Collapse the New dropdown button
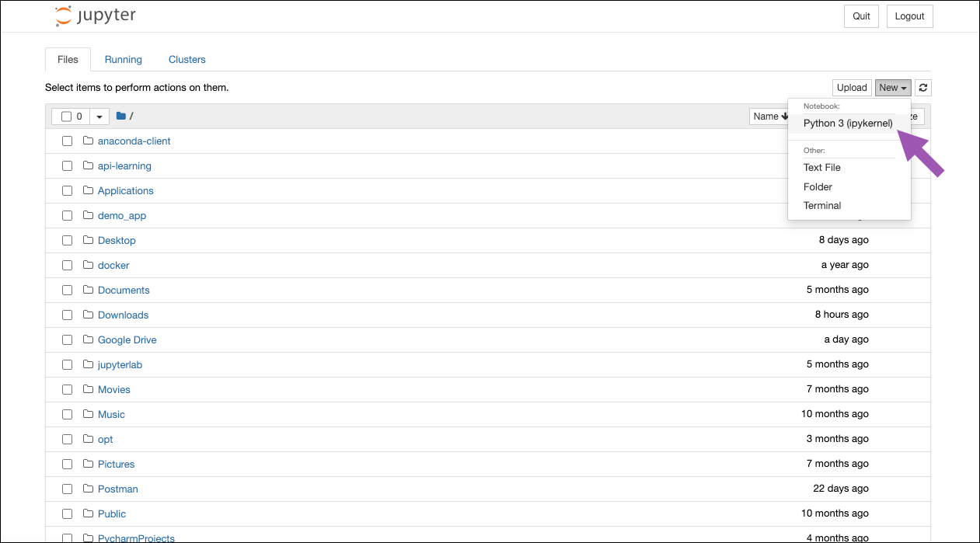Image resolution: width=980 pixels, height=543 pixels. click(x=893, y=88)
